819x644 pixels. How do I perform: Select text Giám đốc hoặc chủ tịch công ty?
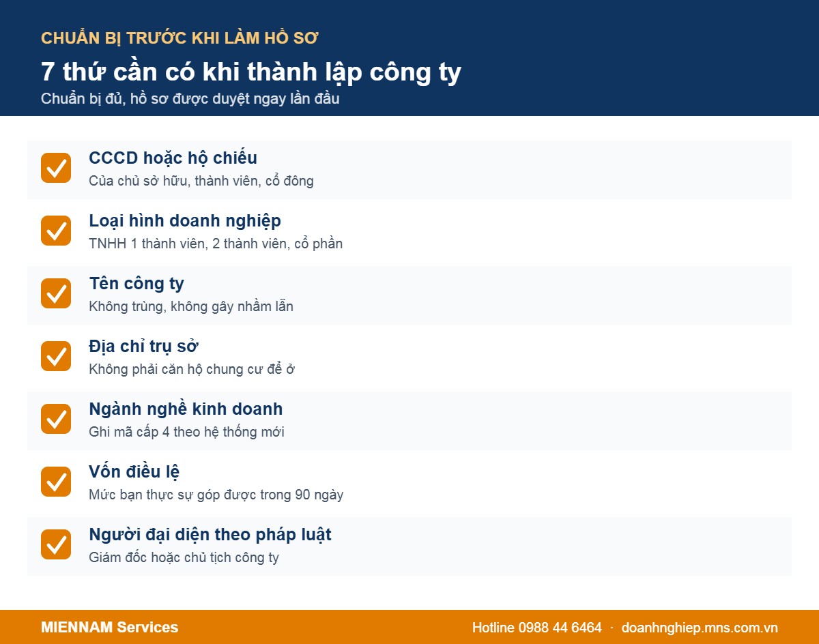(184, 558)
